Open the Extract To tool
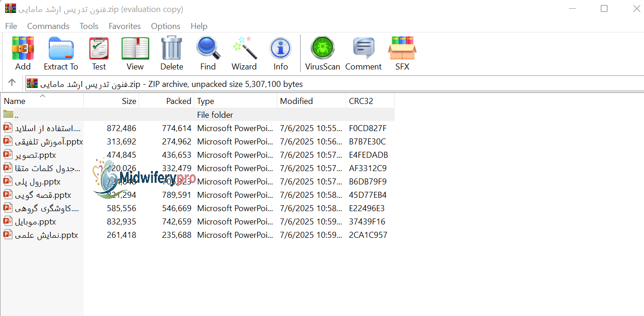 [x=61, y=53]
